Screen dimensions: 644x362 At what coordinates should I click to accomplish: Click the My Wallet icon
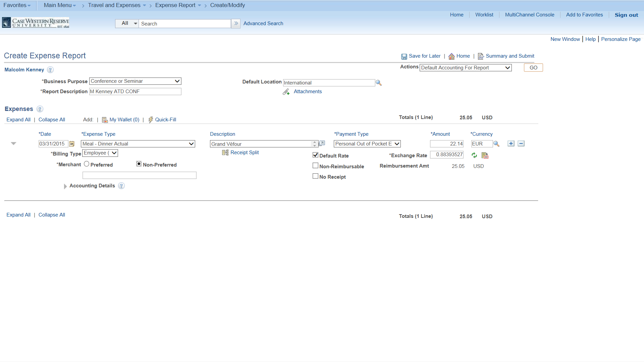105,120
